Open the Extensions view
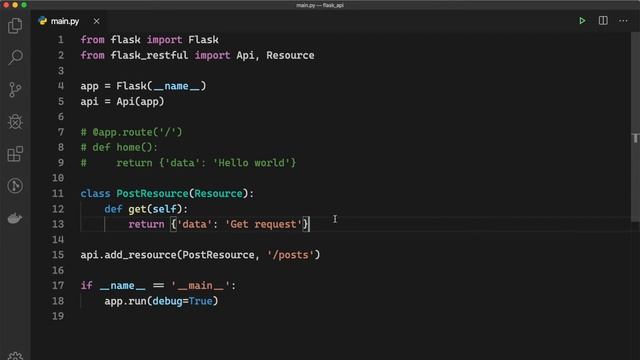 coord(15,154)
